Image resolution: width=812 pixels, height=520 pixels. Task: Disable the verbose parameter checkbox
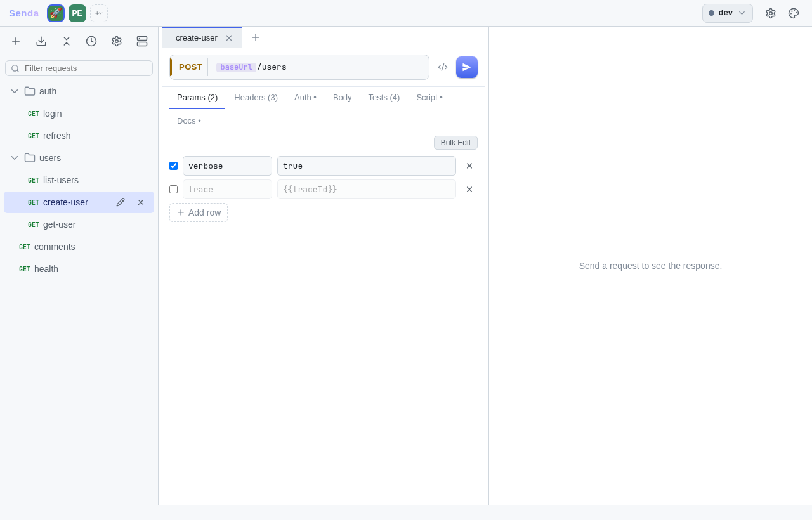pos(173,166)
